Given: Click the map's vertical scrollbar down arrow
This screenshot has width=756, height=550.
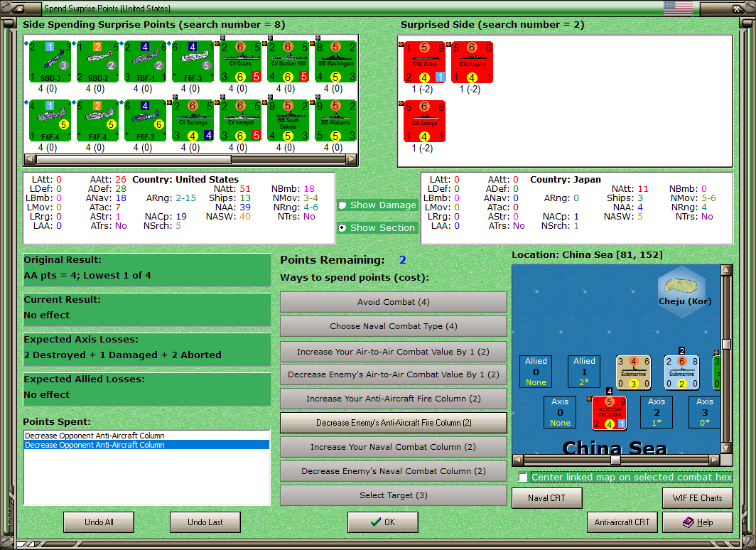Looking at the screenshot, I should coord(727,448).
